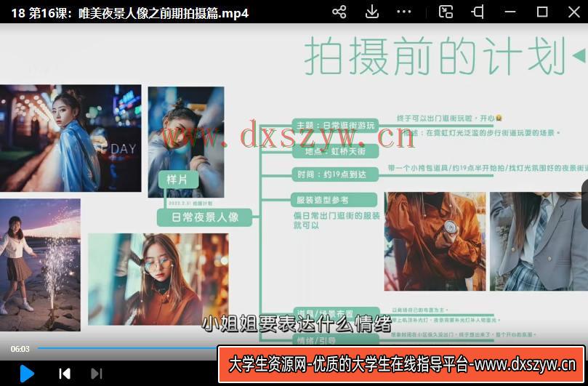The image size is (588, 386).
Task: Expand the side panel handle at right edge
Action: point(584,204)
